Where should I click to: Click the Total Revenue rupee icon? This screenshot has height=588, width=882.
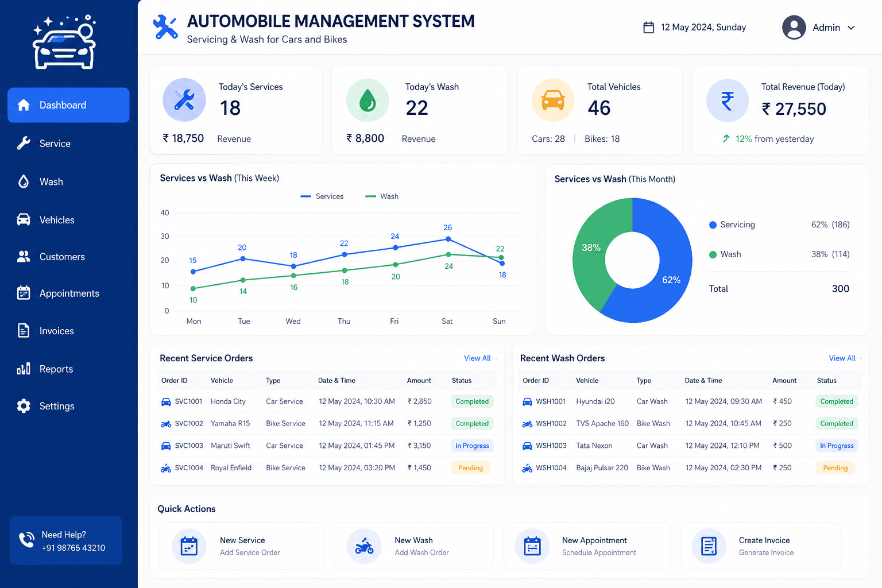coord(728,100)
